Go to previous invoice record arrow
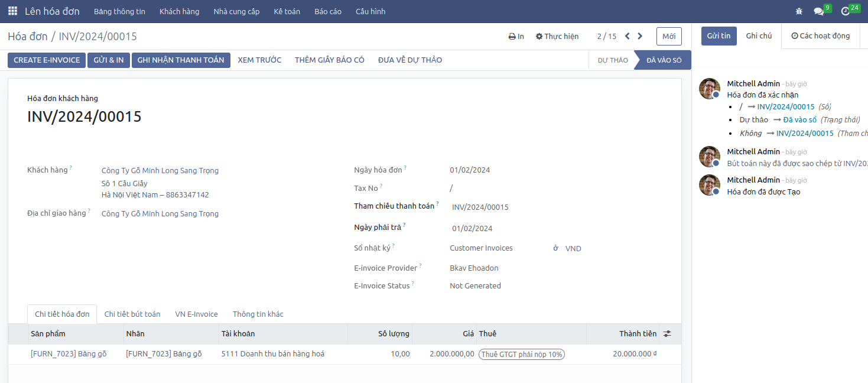 pos(628,36)
